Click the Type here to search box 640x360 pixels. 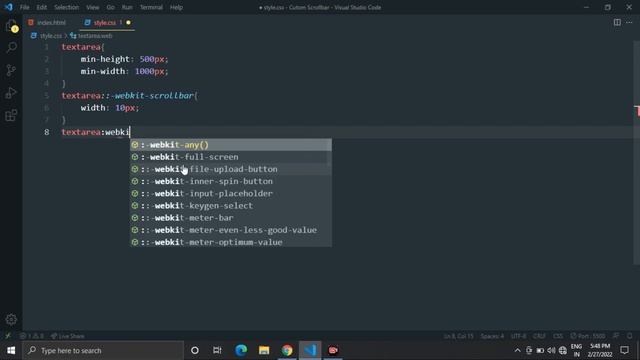tap(103, 350)
